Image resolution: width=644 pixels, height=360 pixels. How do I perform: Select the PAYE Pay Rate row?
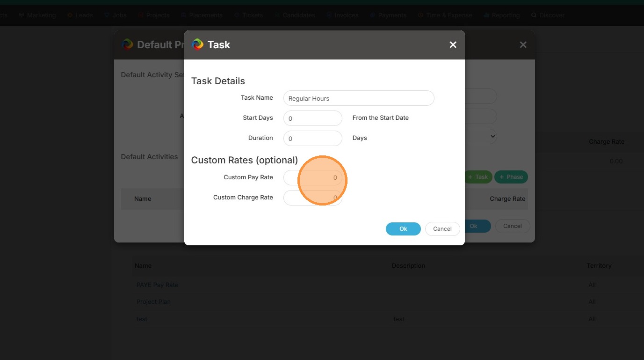tap(157, 285)
